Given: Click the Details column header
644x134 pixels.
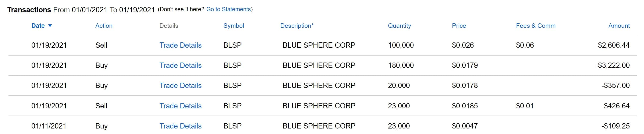Looking at the screenshot, I should coord(169,25).
